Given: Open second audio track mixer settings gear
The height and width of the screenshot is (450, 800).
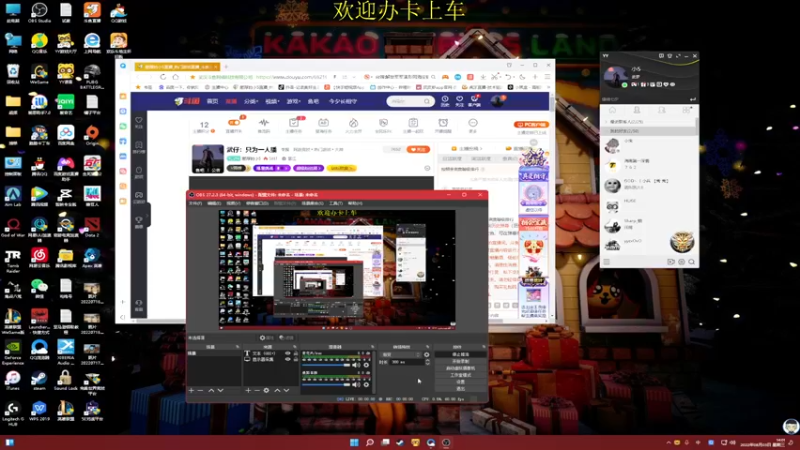Looking at the screenshot, I should tap(366, 384).
